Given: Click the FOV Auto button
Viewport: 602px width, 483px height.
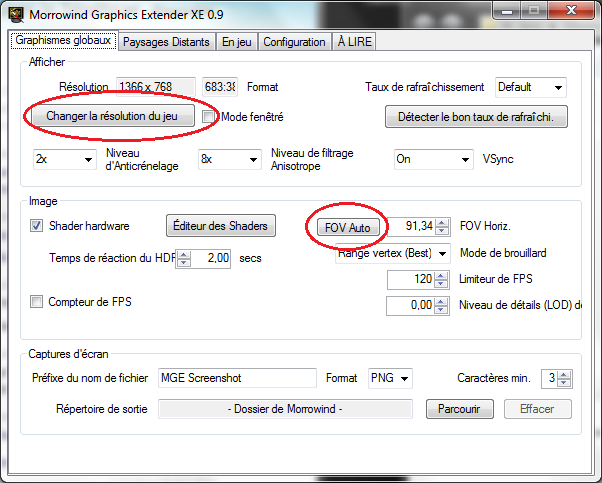Looking at the screenshot, I should pyautogui.click(x=348, y=228).
